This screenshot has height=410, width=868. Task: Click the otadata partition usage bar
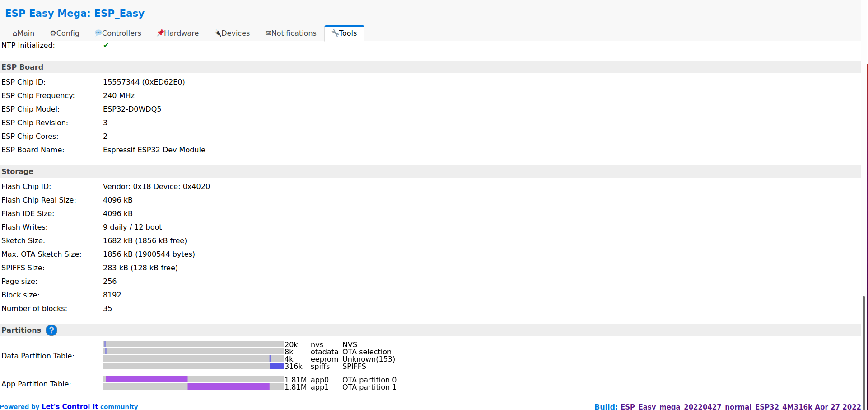pyautogui.click(x=193, y=352)
